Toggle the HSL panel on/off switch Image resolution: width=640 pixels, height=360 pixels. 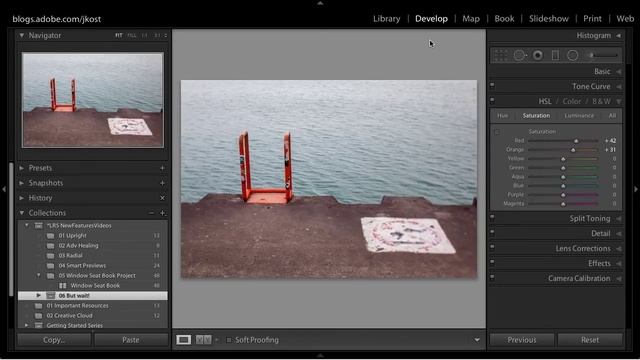[x=492, y=100]
